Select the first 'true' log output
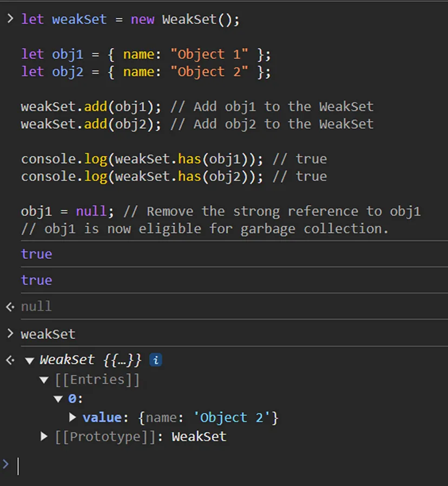The height and width of the screenshot is (486, 448). click(x=36, y=254)
